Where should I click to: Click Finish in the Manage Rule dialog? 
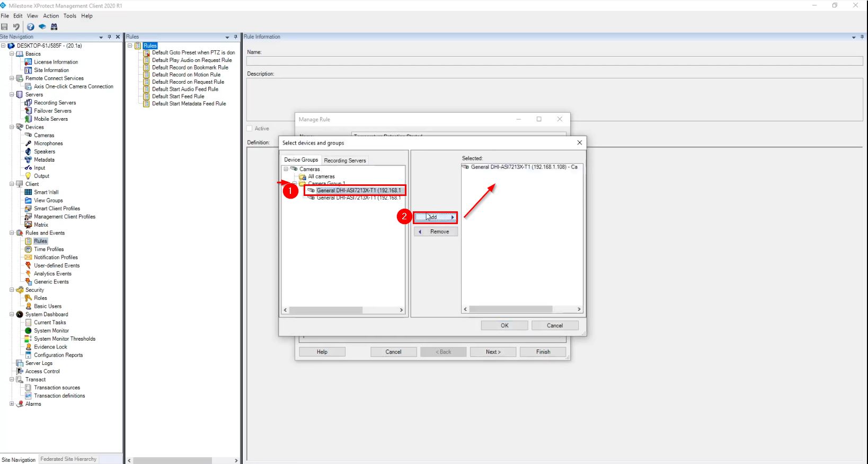pyautogui.click(x=543, y=352)
